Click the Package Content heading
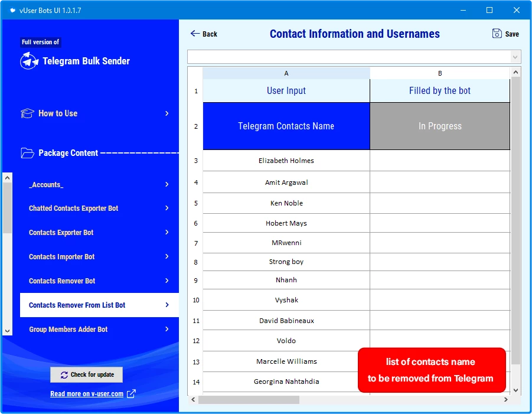This screenshot has width=532, height=414. pyautogui.click(x=68, y=153)
